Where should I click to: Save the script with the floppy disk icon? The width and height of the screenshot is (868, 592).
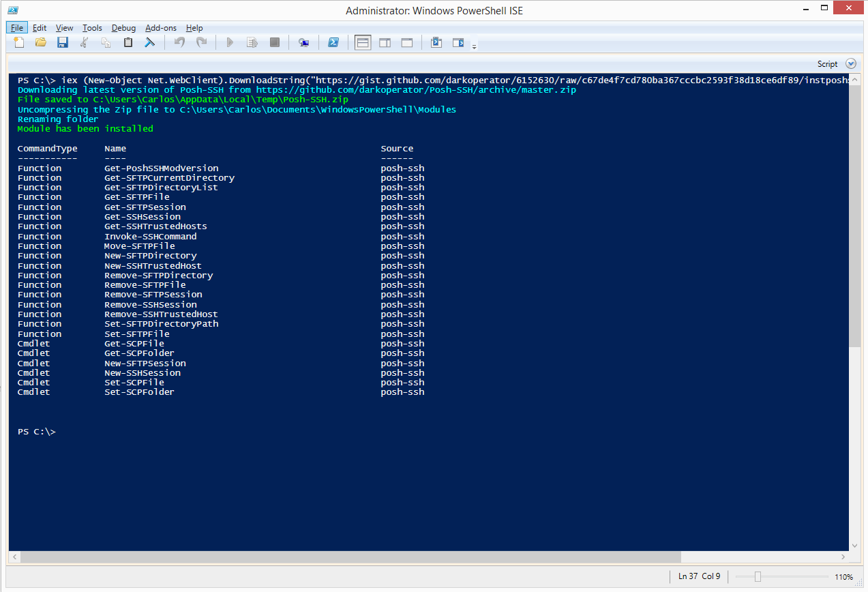[63, 43]
